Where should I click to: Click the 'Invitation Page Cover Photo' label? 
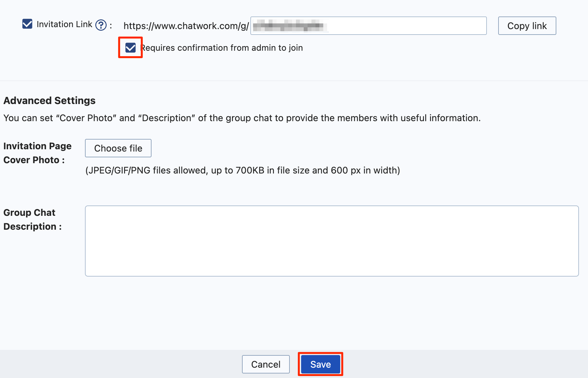[37, 153]
